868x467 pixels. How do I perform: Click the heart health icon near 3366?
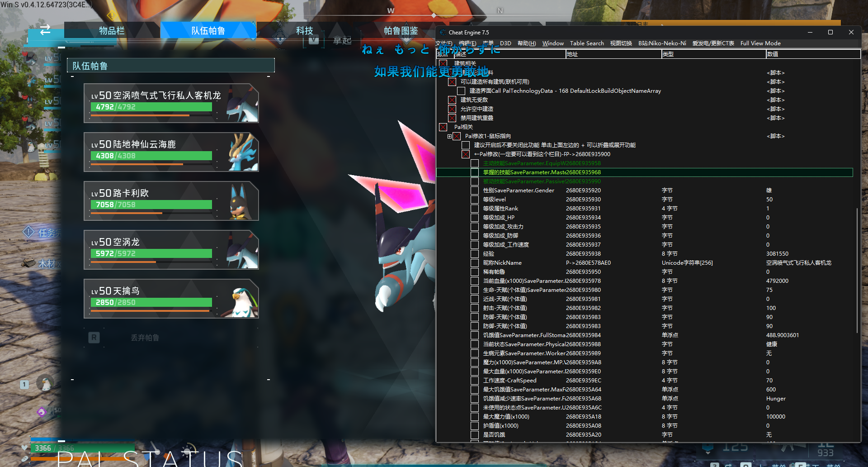point(25,448)
